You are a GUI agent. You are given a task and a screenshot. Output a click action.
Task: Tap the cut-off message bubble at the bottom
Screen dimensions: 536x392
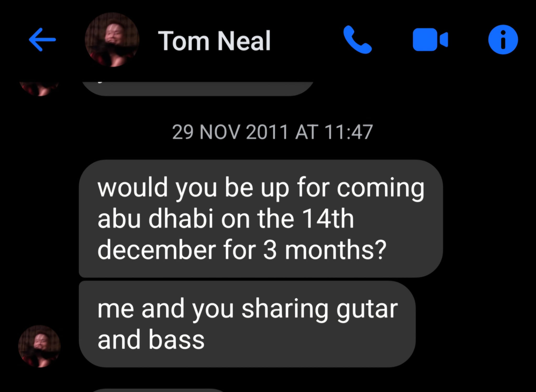[x=157, y=390]
